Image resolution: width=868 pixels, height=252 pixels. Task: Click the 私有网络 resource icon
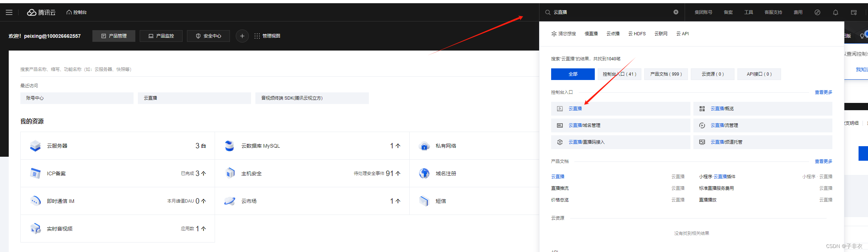coord(424,146)
